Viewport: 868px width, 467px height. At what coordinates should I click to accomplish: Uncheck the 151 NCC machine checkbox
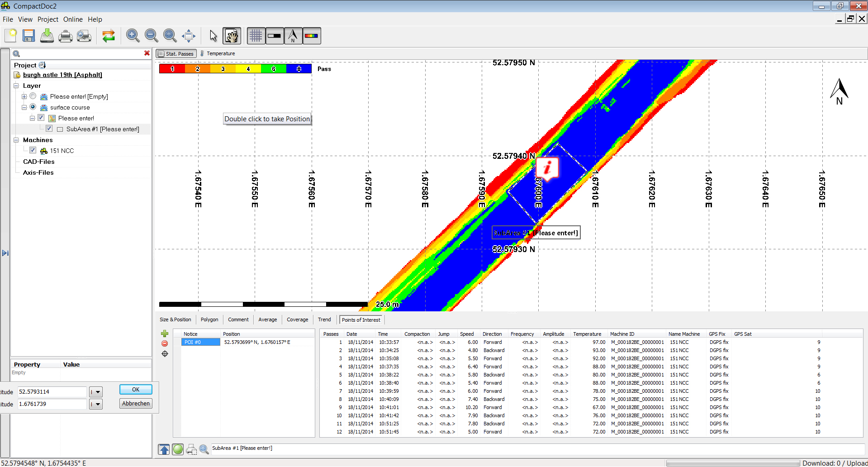coord(33,150)
